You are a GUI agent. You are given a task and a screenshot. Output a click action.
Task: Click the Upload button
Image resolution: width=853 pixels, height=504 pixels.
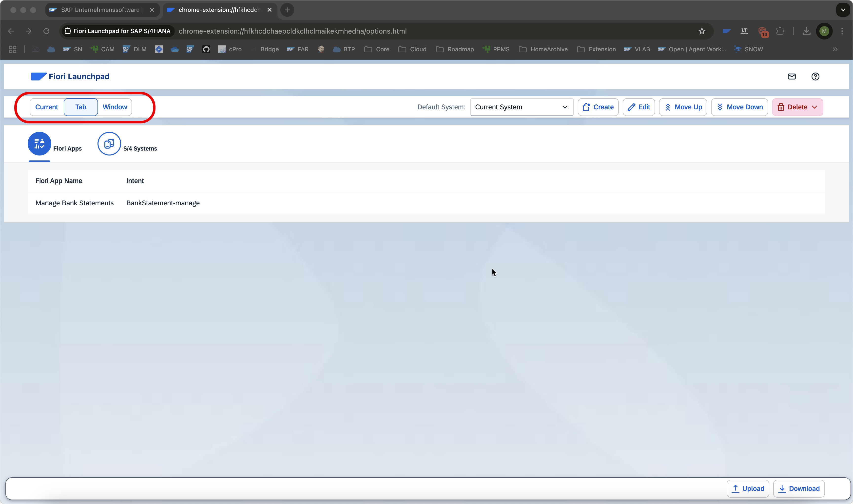pos(748,488)
